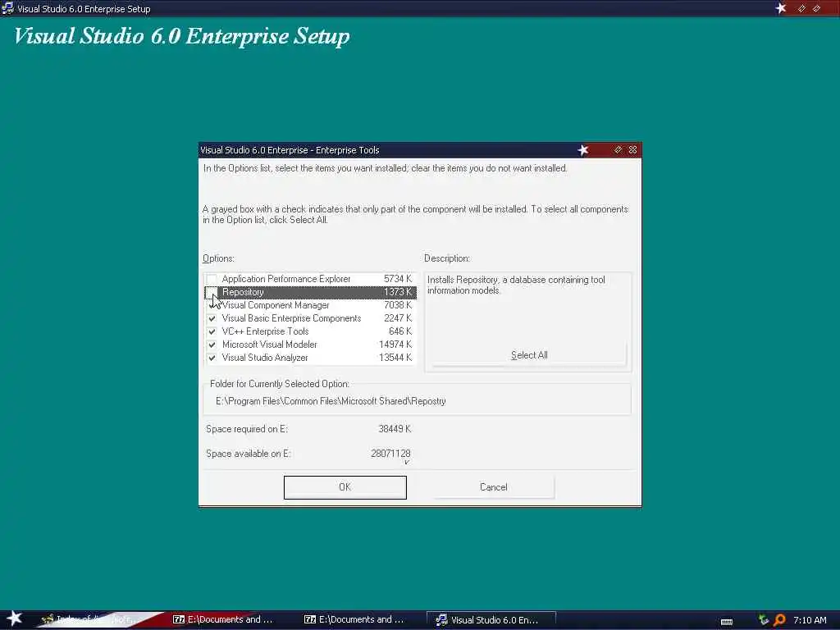Click the 7z icon of the first E:\Documents taskbar item
Viewport: 840px width, 630px height.
(179, 619)
